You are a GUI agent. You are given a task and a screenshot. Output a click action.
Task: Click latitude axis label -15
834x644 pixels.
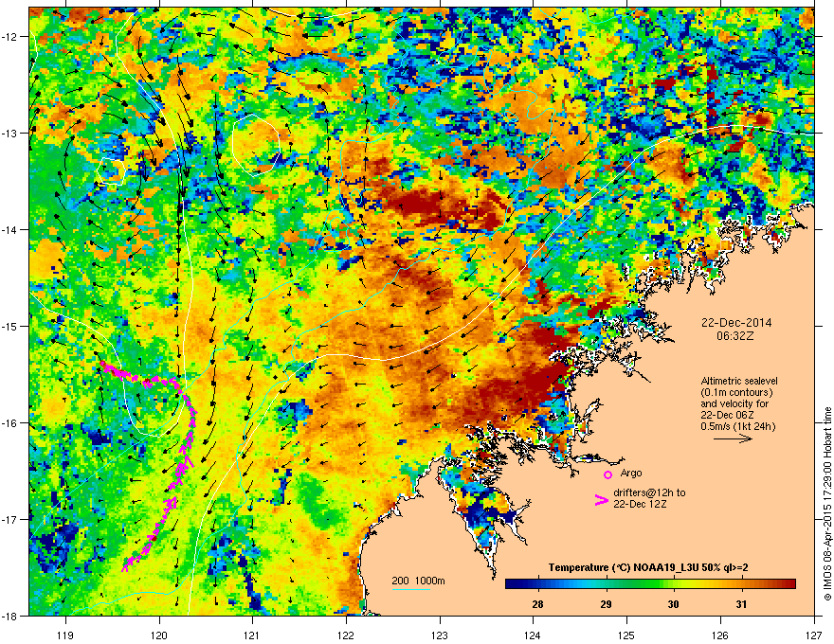click(10, 326)
